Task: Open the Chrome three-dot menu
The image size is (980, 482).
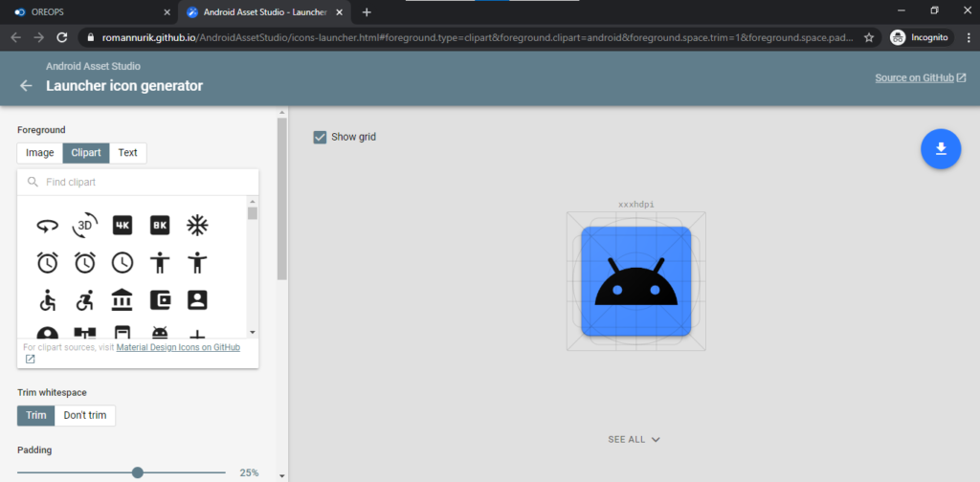Action: [x=967, y=37]
